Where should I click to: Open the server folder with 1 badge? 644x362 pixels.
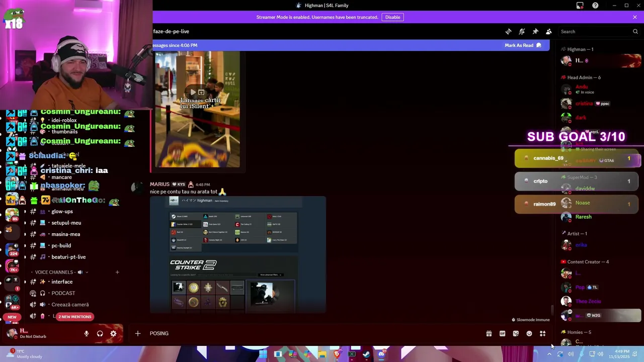(x=11, y=283)
